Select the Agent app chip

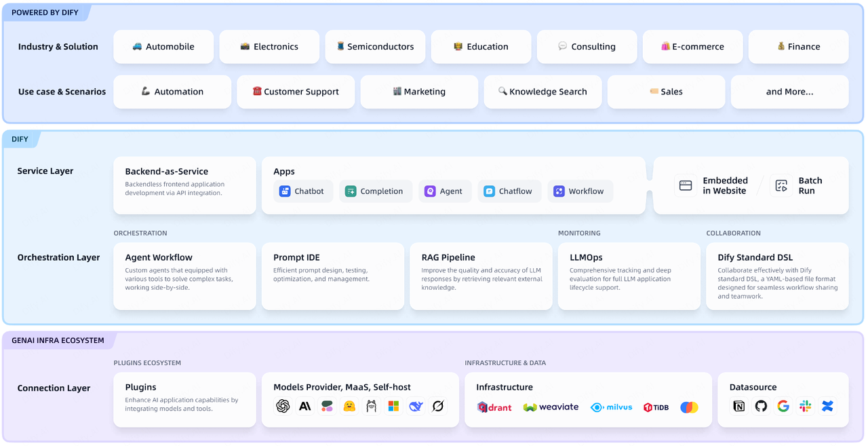pos(444,191)
